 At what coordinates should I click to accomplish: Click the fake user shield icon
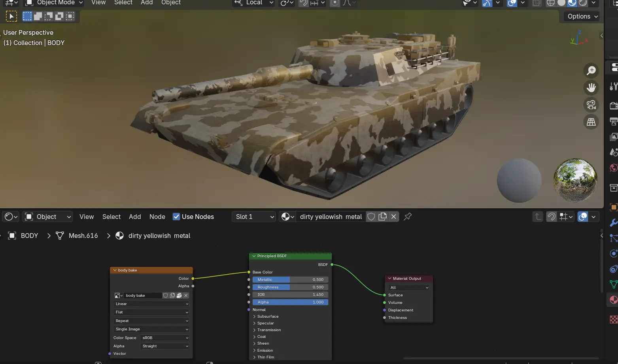(371, 217)
